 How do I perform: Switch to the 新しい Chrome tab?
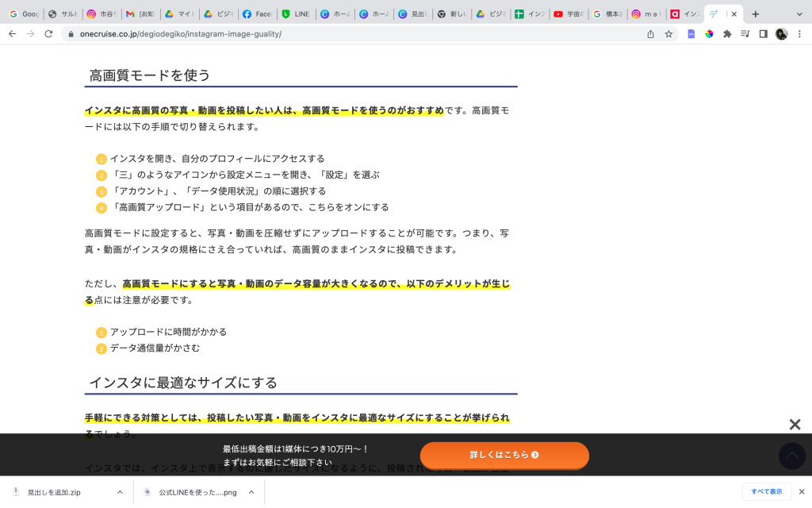[451, 14]
